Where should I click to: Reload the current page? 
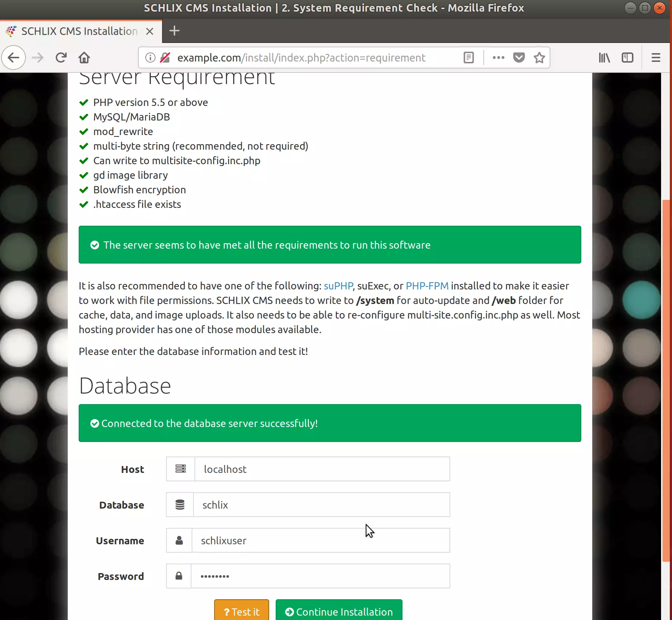click(x=61, y=58)
